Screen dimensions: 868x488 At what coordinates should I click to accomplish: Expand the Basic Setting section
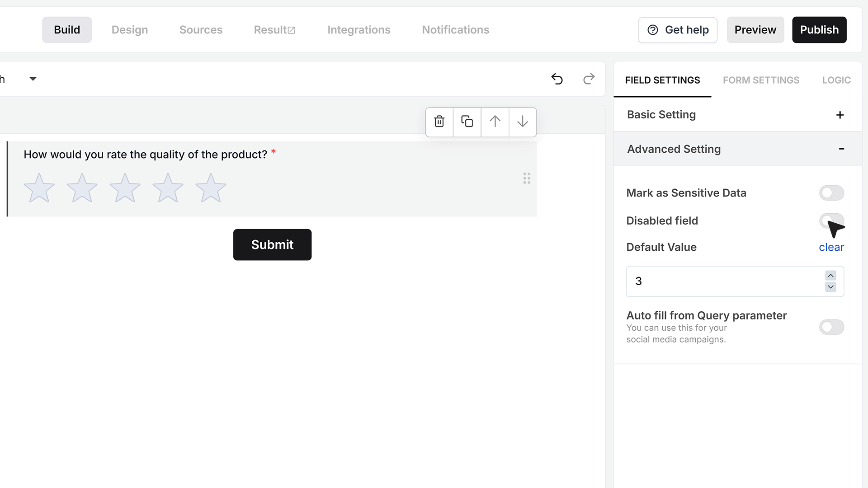pos(737,115)
